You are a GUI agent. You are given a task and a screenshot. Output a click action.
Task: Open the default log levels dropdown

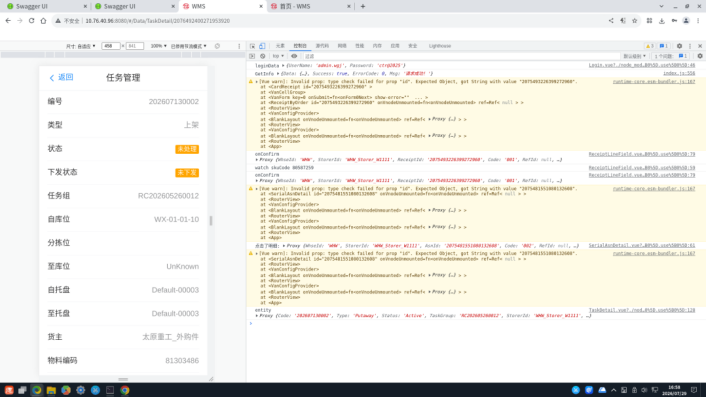click(634, 56)
